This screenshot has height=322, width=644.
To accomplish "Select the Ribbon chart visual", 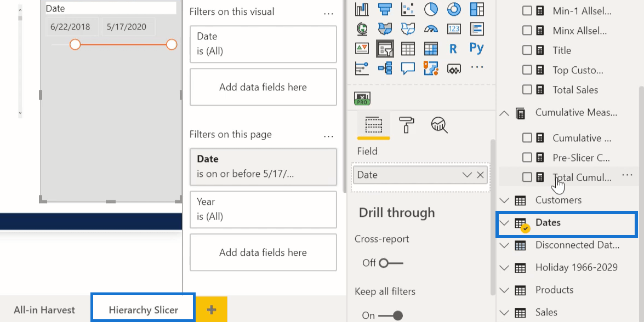I will [x=362, y=9].
